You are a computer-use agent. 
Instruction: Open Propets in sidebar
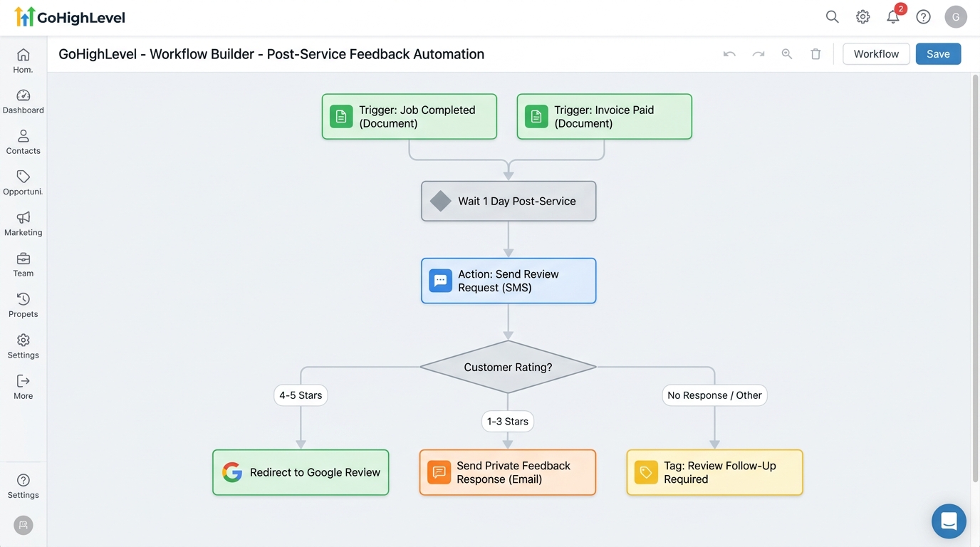coord(24,306)
